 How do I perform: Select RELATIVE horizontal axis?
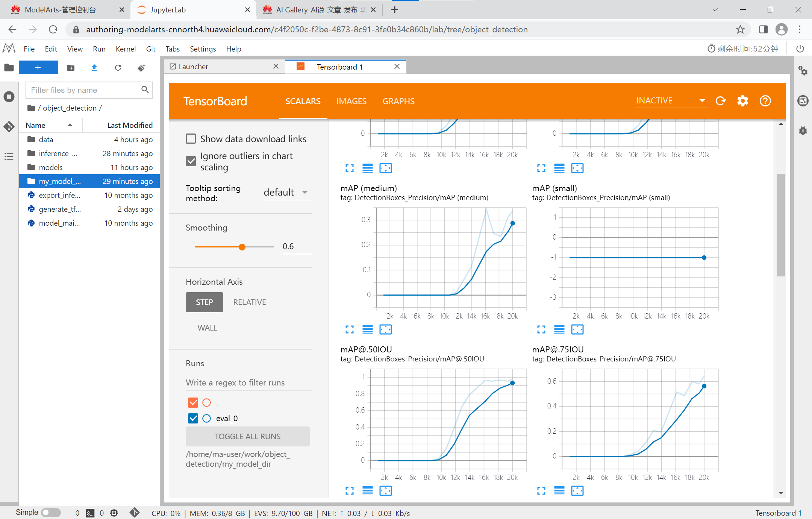249,302
